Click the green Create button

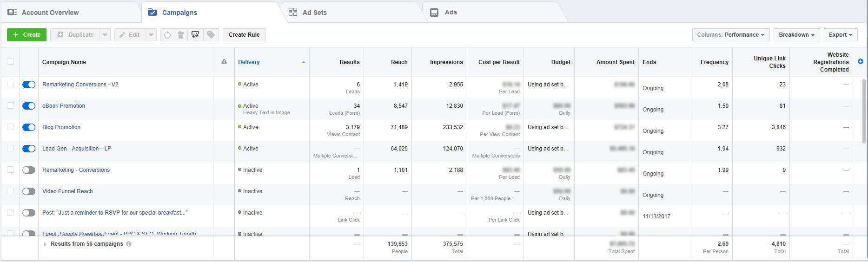[27, 35]
